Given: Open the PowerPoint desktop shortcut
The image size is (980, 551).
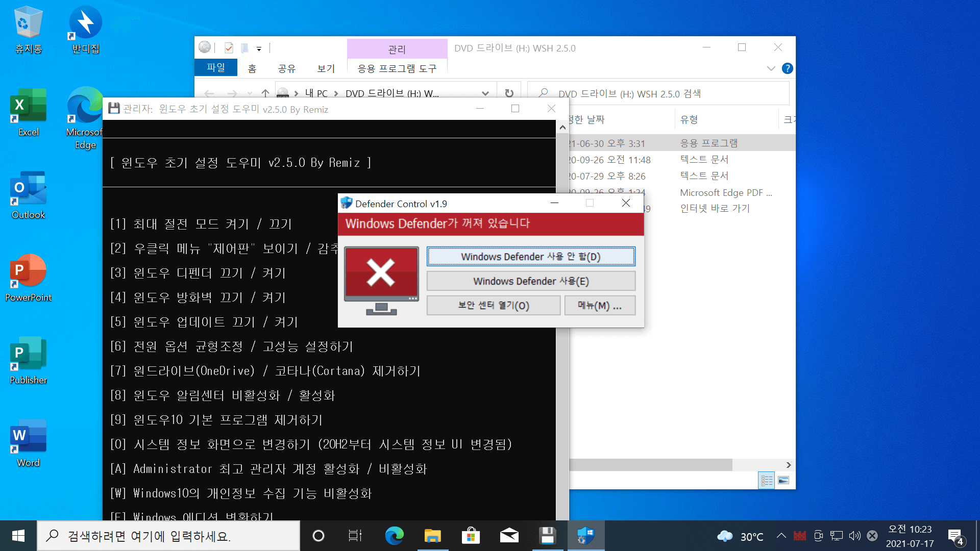Looking at the screenshot, I should [x=28, y=278].
